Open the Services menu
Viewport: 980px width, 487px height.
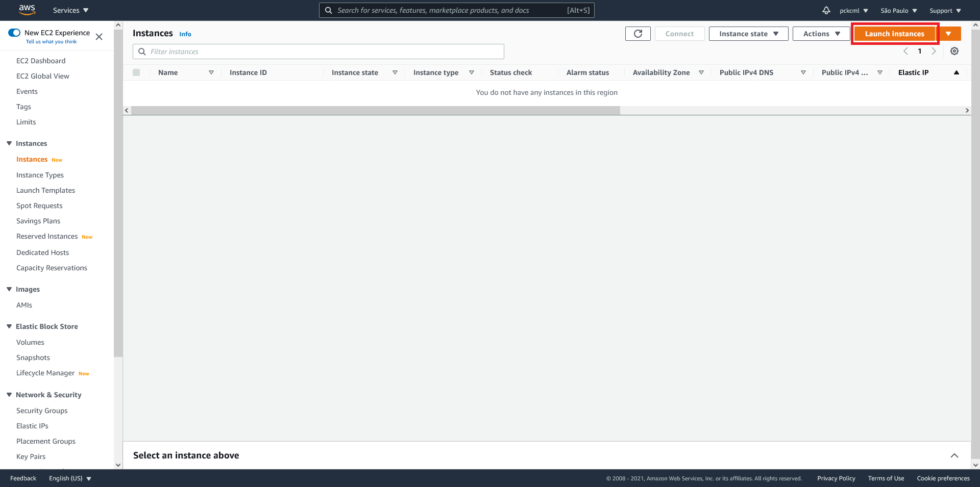pyautogui.click(x=70, y=10)
